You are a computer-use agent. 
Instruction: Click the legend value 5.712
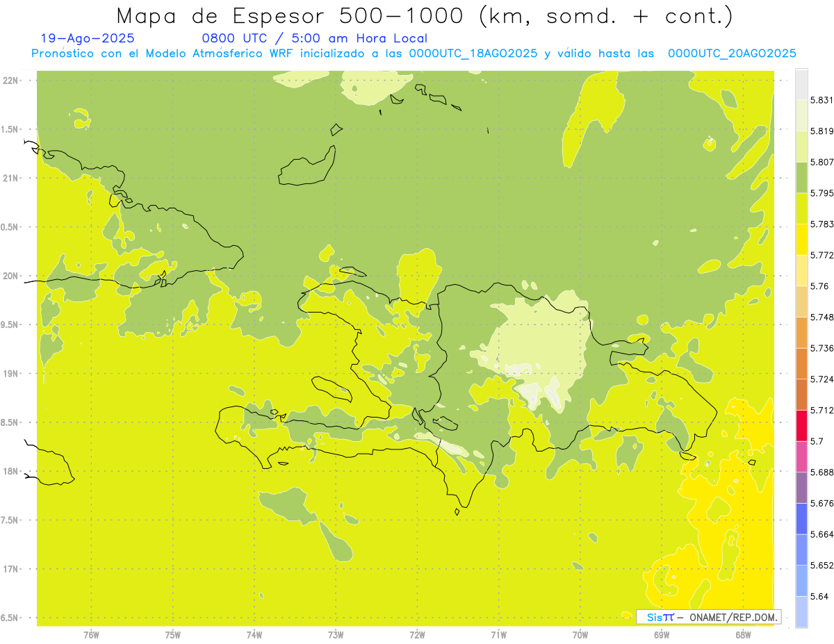(x=821, y=410)
